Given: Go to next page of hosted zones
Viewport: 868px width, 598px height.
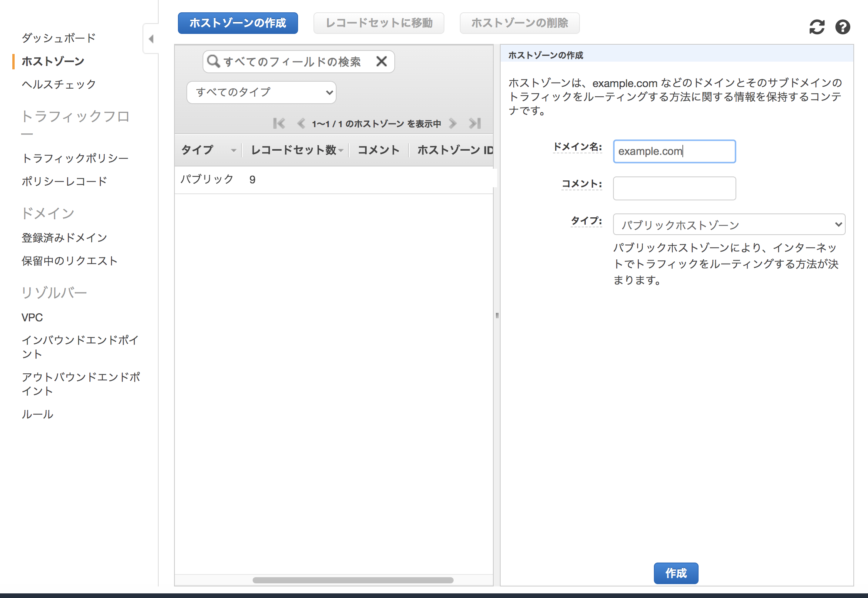Looking at the screenshot, I should [453, 123].
